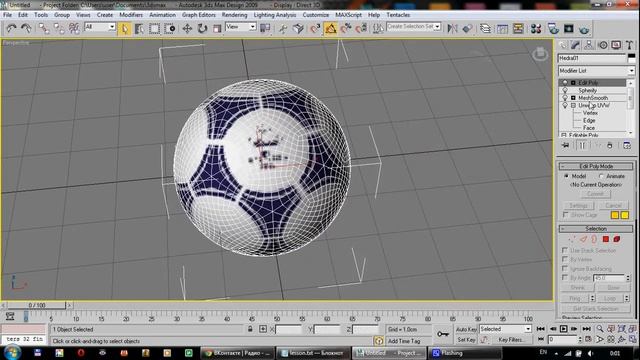
Task: Activate the Bind to Space Warp tool
Action: point(74,28)
